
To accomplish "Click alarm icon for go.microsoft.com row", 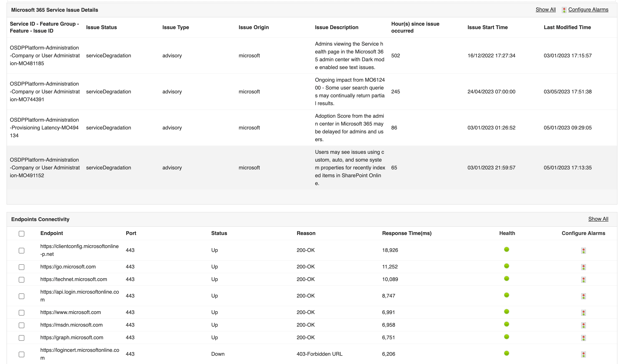I will [x=583, y=267].
